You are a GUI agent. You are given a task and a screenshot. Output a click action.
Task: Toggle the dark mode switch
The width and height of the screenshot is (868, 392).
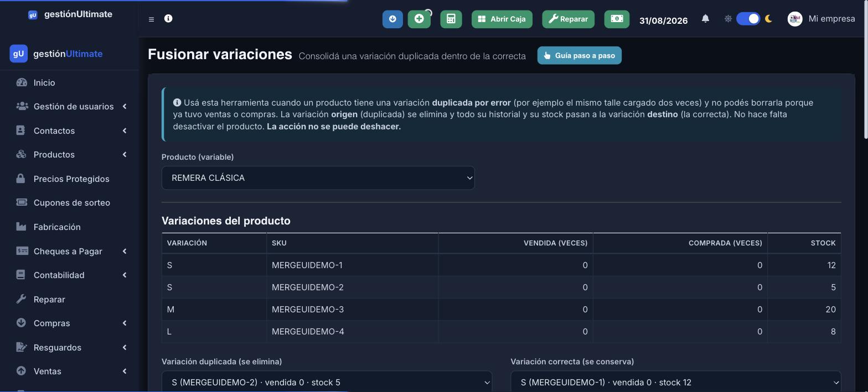pyautogui.click(x=748, y=19)
